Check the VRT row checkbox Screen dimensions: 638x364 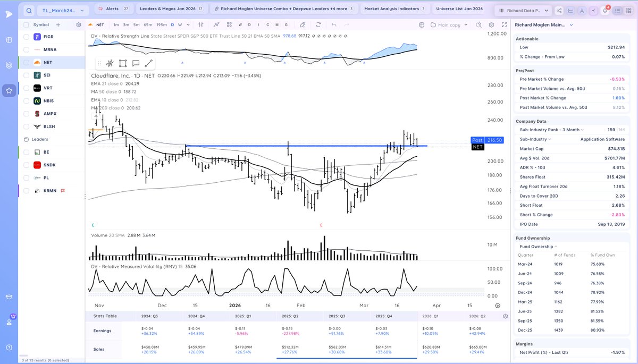coord(26,88)
